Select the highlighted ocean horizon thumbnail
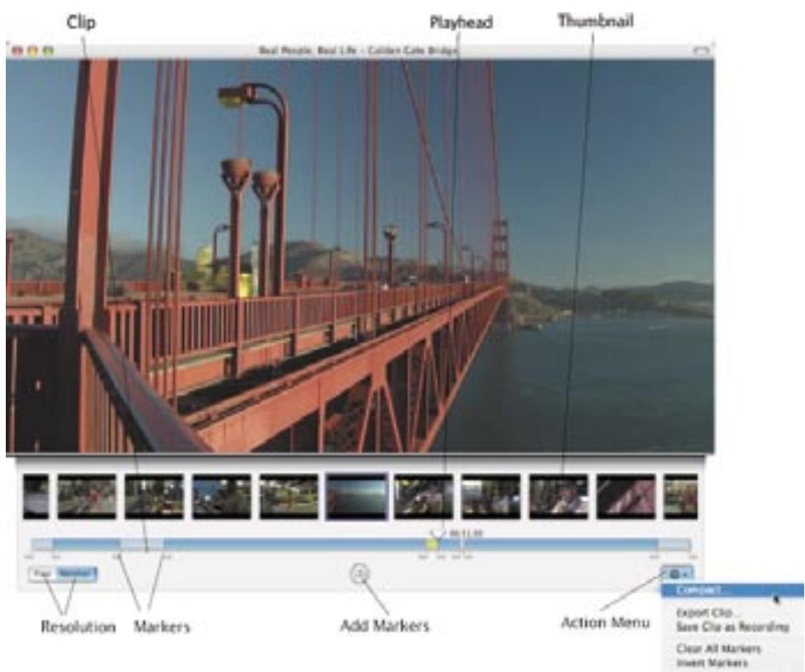 click(357, 497)
